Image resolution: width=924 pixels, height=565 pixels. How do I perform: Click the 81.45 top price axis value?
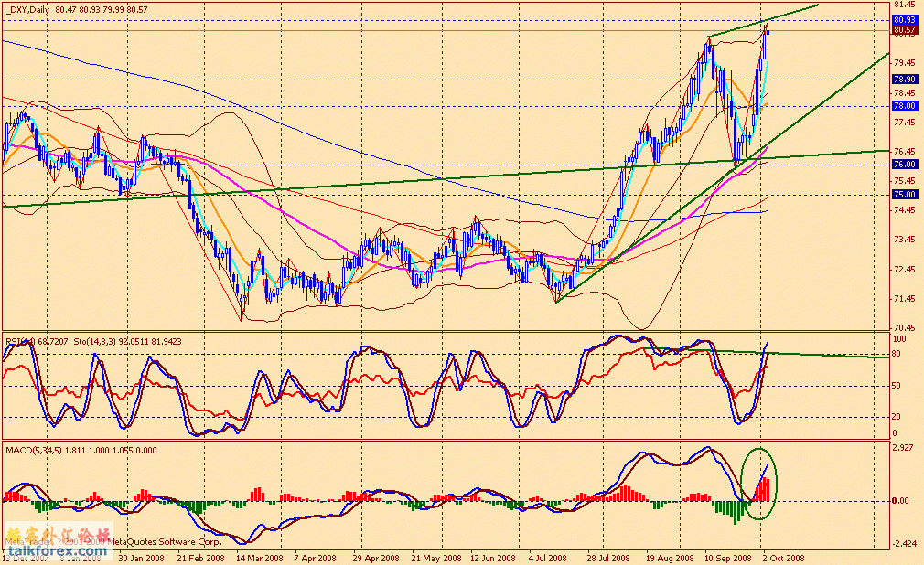[x=904, y=5]
